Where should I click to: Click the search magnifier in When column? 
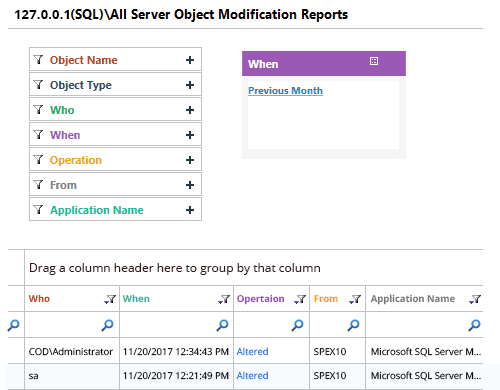click(222, 325)
